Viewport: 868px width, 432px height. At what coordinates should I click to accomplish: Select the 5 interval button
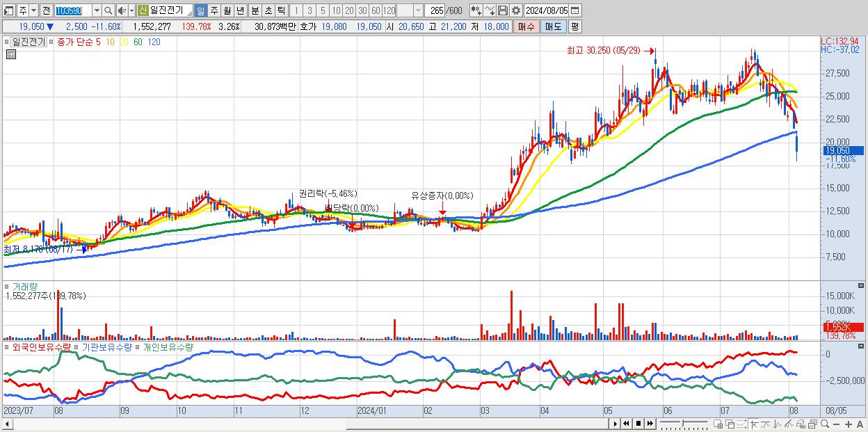tap(323, 10)
